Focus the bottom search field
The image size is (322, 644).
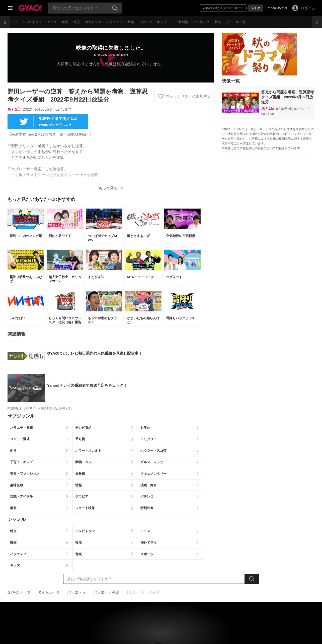(154, 579)
